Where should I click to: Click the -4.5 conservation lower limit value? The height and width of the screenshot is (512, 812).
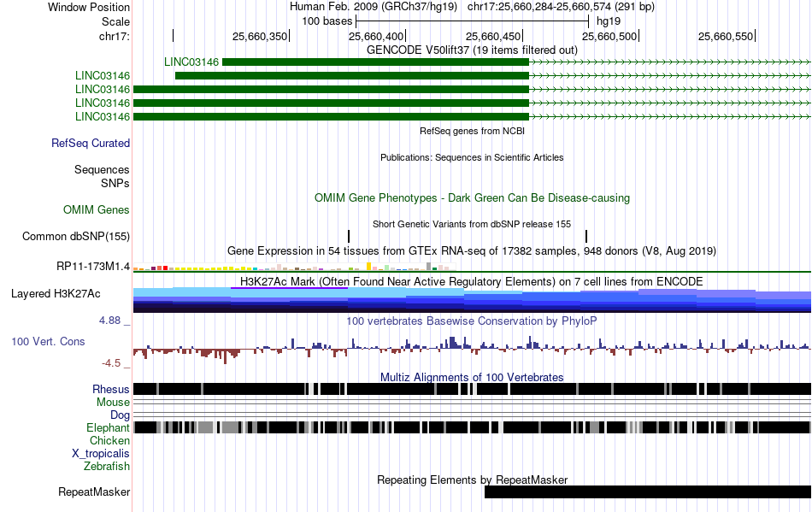point(111,363)
